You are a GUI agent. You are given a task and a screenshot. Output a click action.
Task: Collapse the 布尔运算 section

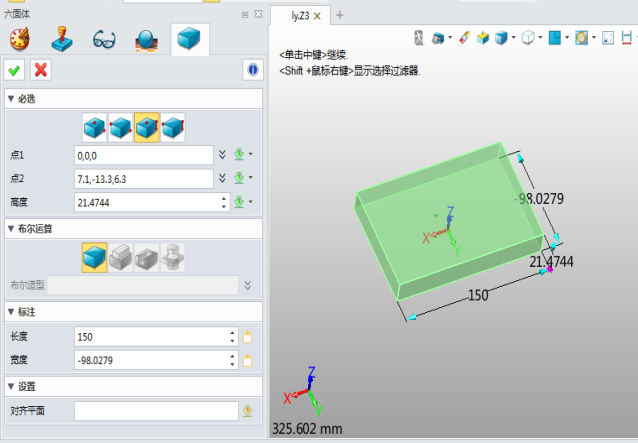(11, 227)
